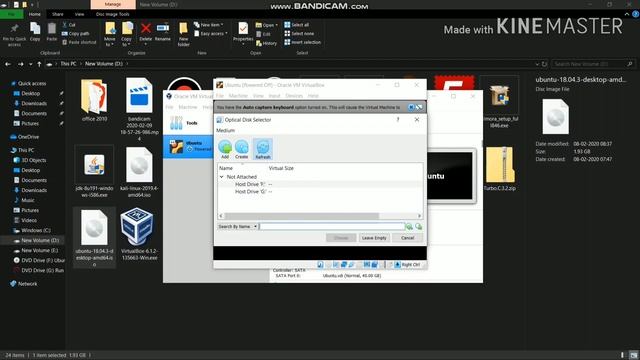The width and height of the screenshot is (640, 360).
Task: Click This PC in the address breadcrumb
Action: tap(68, 64)
